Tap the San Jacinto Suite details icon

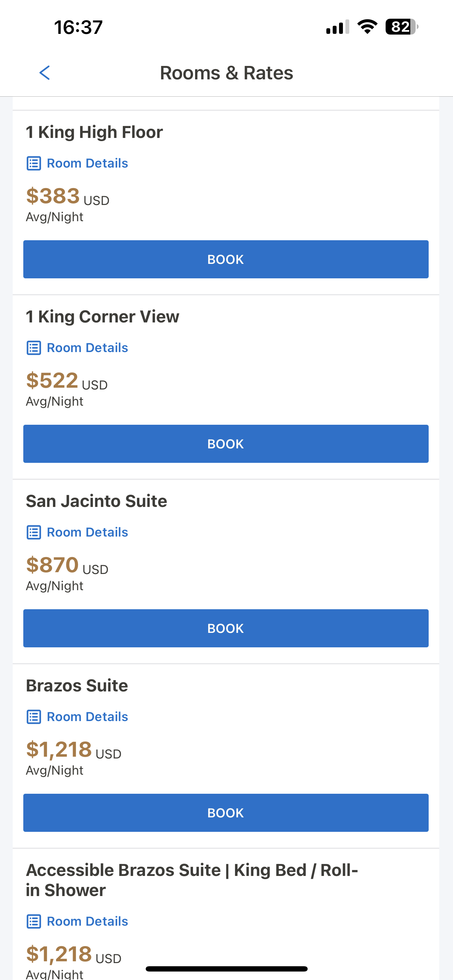[x=34, y=533]
